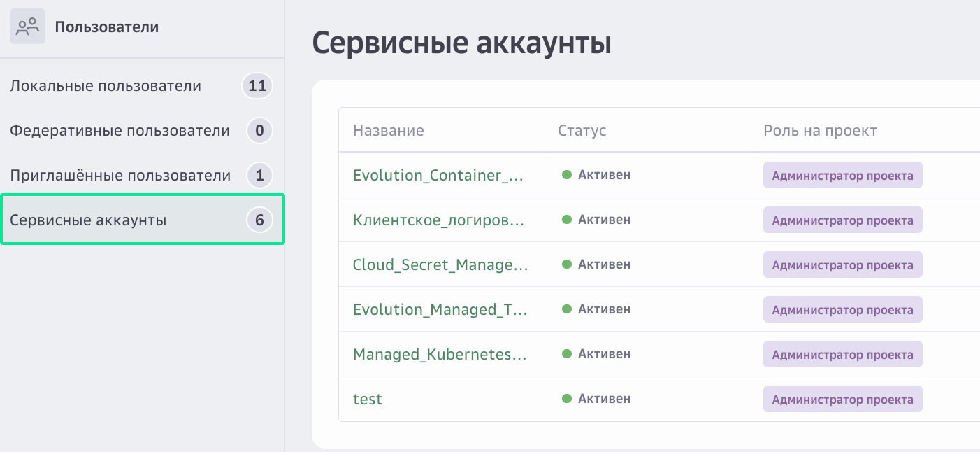Screen dimensions: 980x452
Task: Click the counter badge showing 11 local users
Action: point(257,85)
